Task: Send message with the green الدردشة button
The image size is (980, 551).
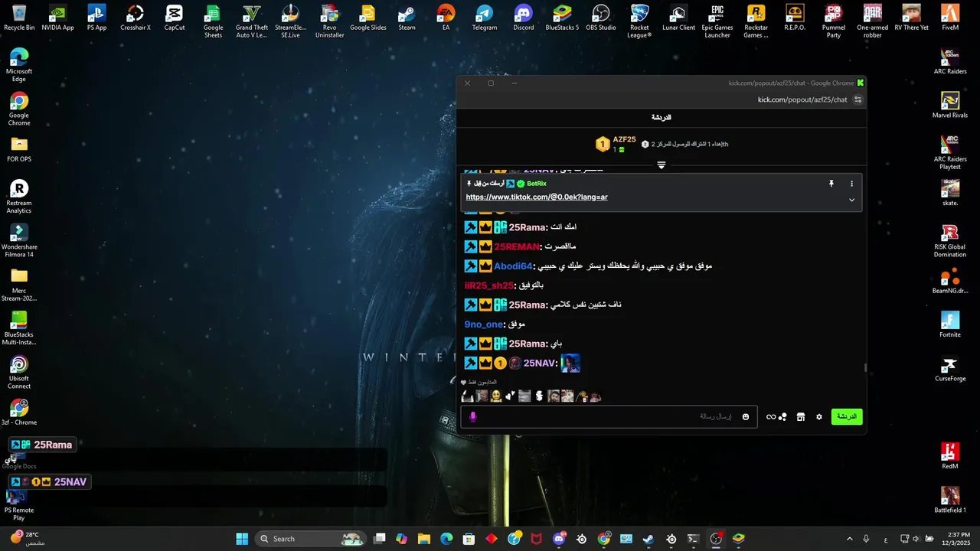Action: point(847,416)
